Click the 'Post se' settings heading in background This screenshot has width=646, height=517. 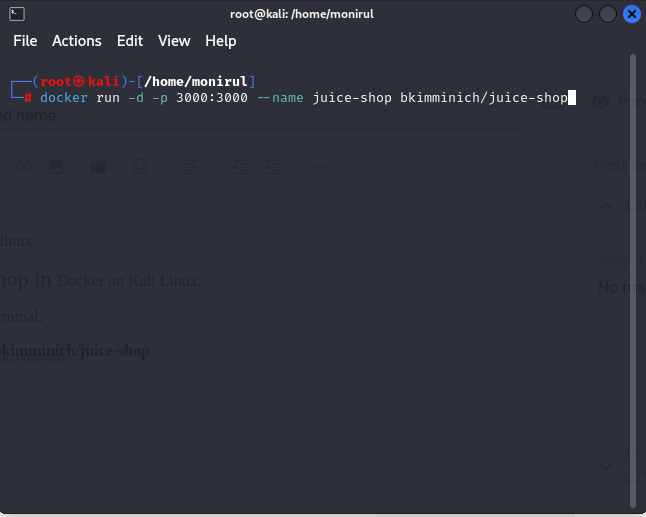(x=620, y=166)
